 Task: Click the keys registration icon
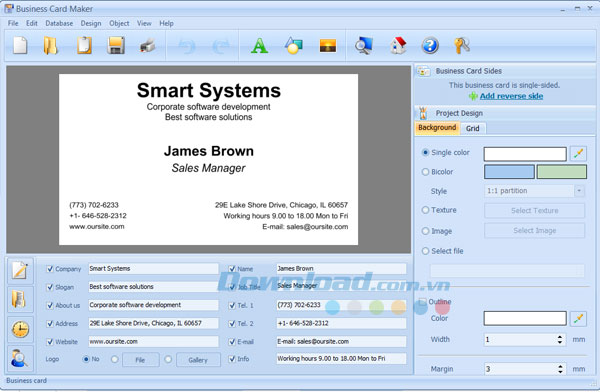[x=462, y=46]
